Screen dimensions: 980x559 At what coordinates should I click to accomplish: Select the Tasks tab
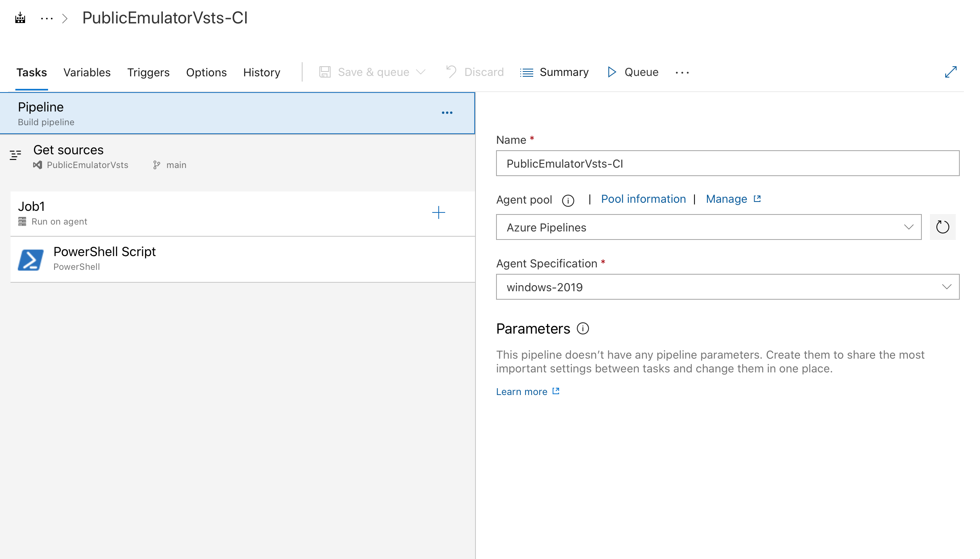click(x=31, y=72)
